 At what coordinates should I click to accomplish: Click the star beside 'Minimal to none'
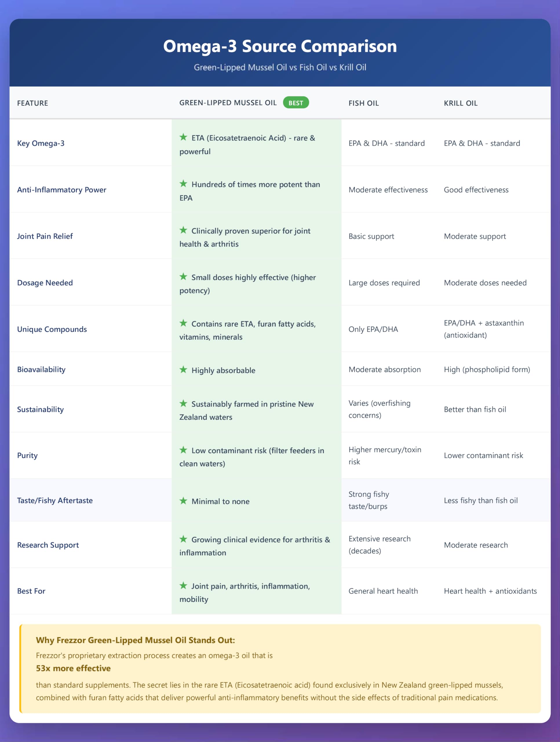pos(183,501)
